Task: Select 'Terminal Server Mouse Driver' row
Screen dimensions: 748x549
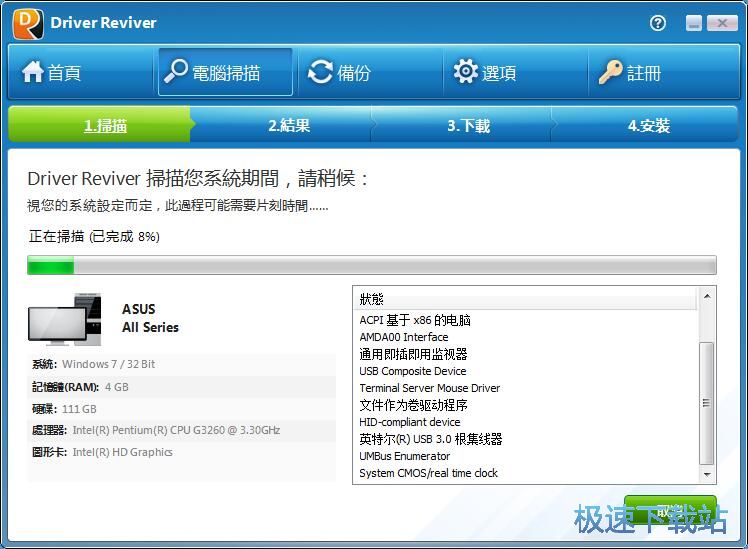Action: point(525,388)
